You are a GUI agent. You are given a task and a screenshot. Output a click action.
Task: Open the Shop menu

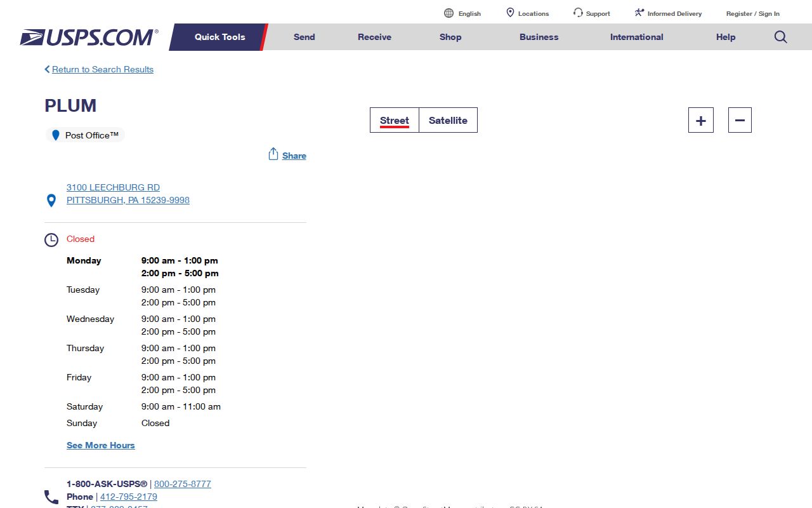coord(450,37)
